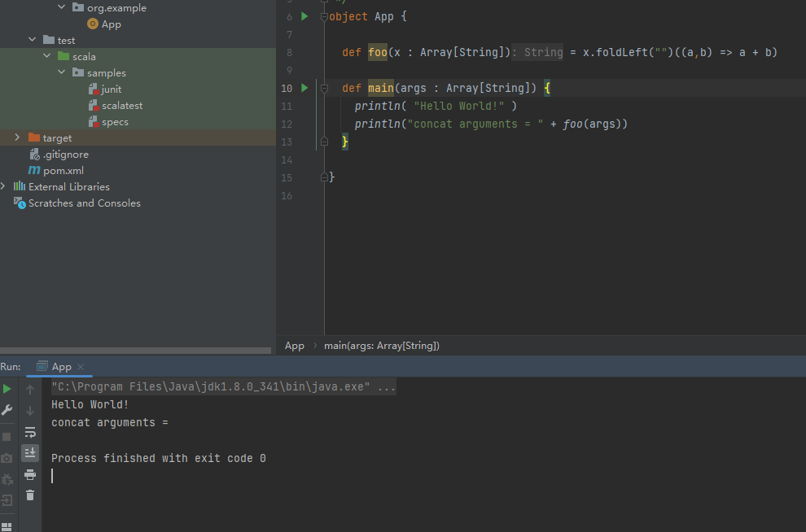Collapse the main method using the fold marker
The image size is (806, 532).
coord(324,88)
